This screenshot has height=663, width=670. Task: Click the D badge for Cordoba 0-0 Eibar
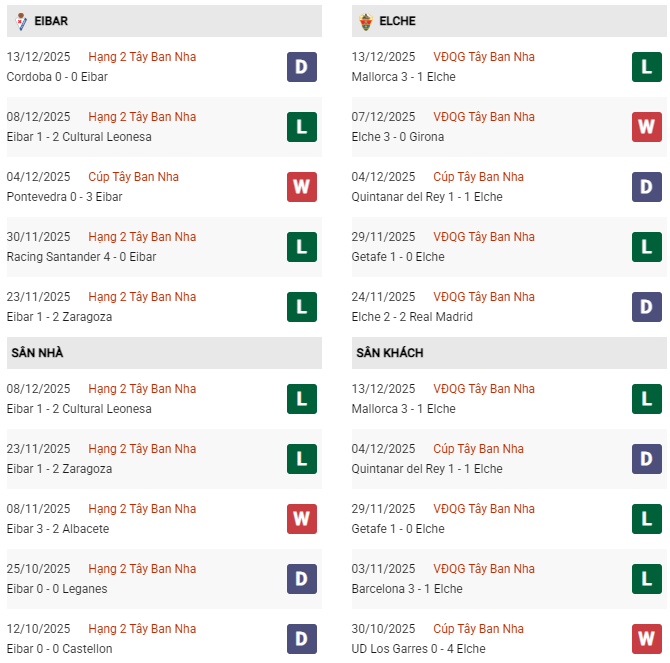pos(301,67)
